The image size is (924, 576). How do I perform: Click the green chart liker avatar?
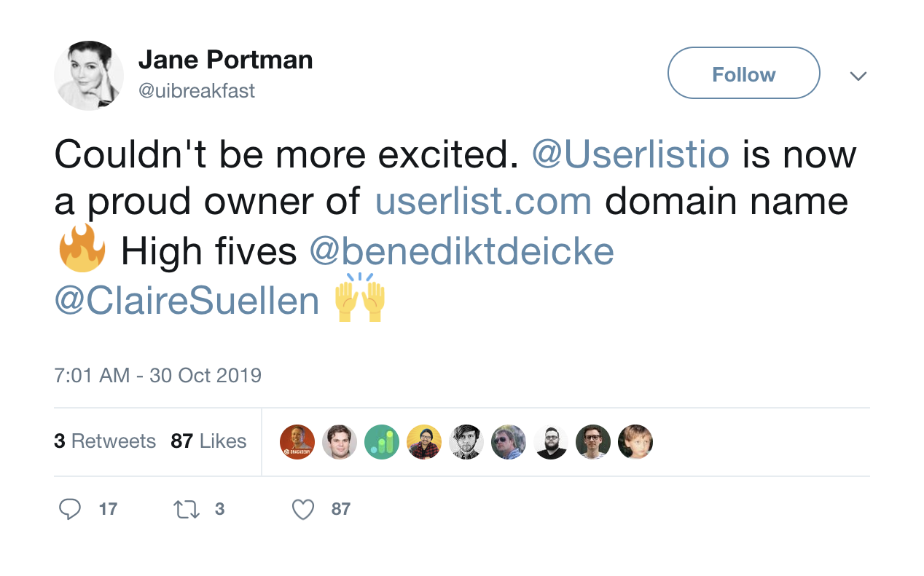click(x=382, y=442)
